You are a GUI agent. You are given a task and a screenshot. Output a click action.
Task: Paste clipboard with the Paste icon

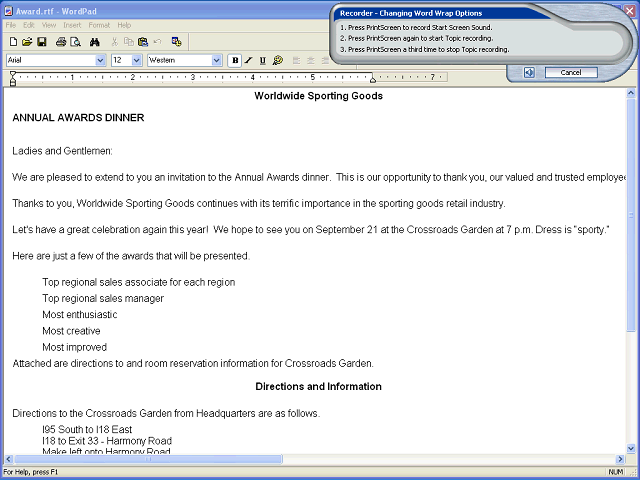[x=143, y=42]
